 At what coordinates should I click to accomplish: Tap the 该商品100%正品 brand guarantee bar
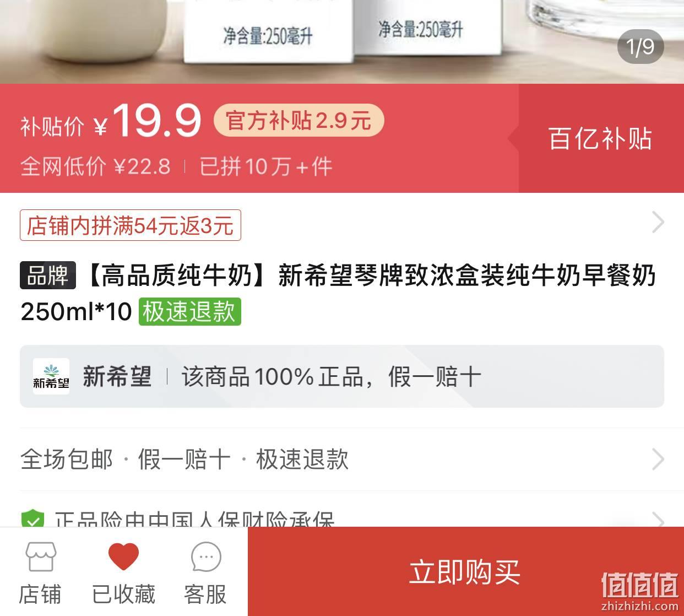(342, 376)
